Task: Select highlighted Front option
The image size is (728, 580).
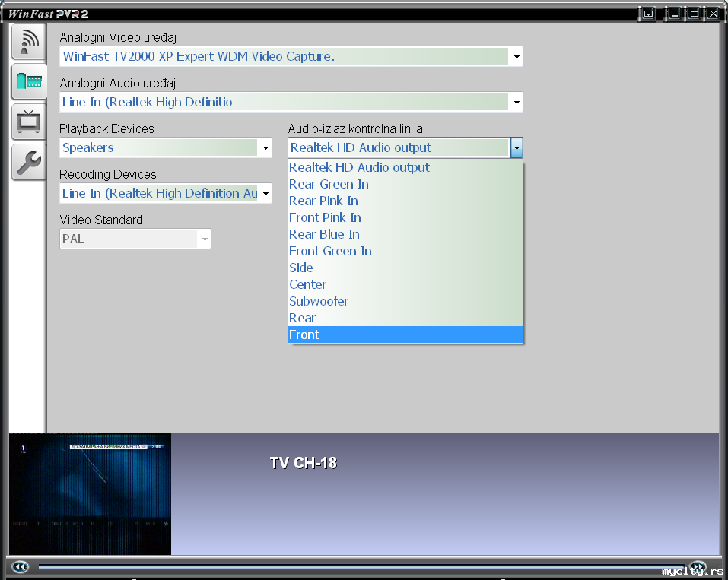Action: tap(405, 334)
